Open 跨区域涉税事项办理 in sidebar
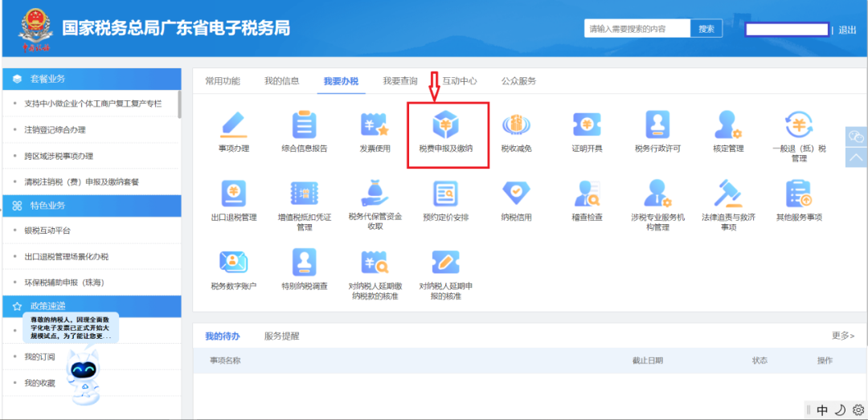The image size is (868, 420). (x=59, y=156)
